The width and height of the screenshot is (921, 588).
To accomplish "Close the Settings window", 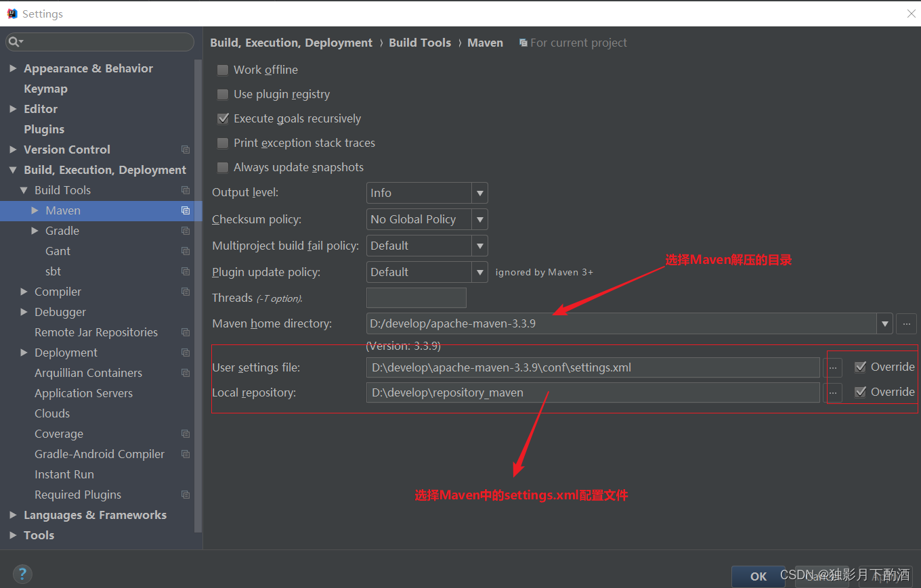I will click(911, 14).
